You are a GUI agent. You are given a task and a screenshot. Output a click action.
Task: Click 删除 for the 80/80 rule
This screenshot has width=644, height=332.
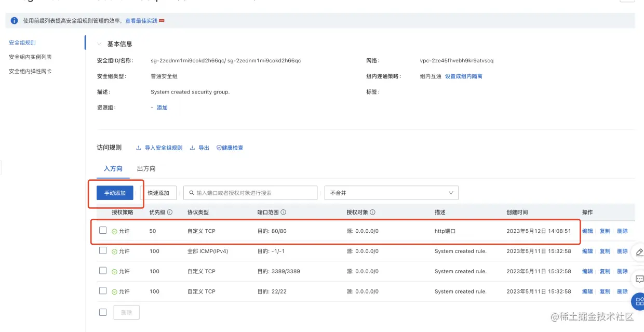(x=622, y=231)
